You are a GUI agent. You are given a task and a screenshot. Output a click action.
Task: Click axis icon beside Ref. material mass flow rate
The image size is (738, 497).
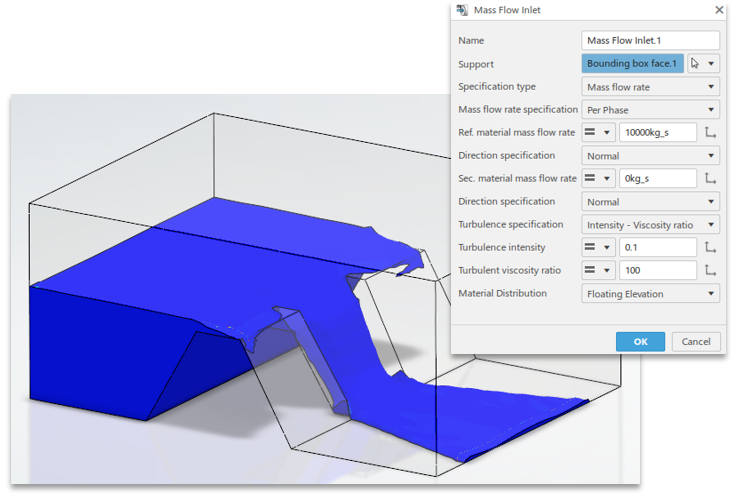[710, 132]
